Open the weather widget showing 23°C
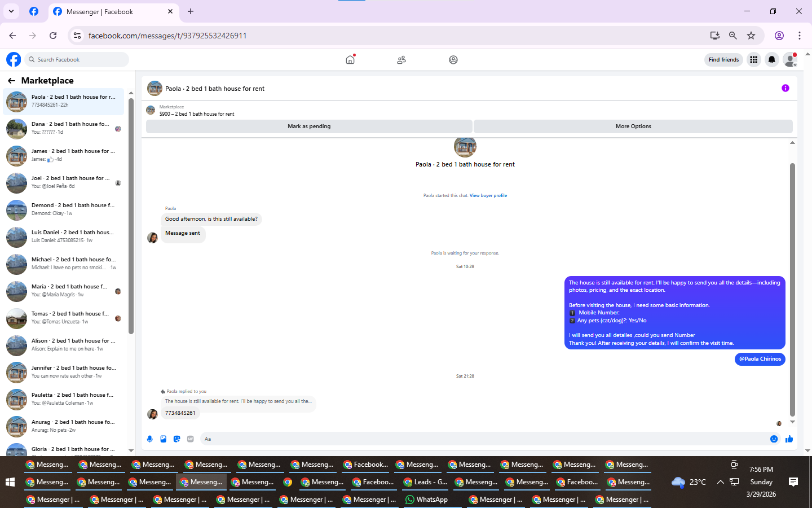812x508 pixels. pyautogui.click(x=689, y=482)
